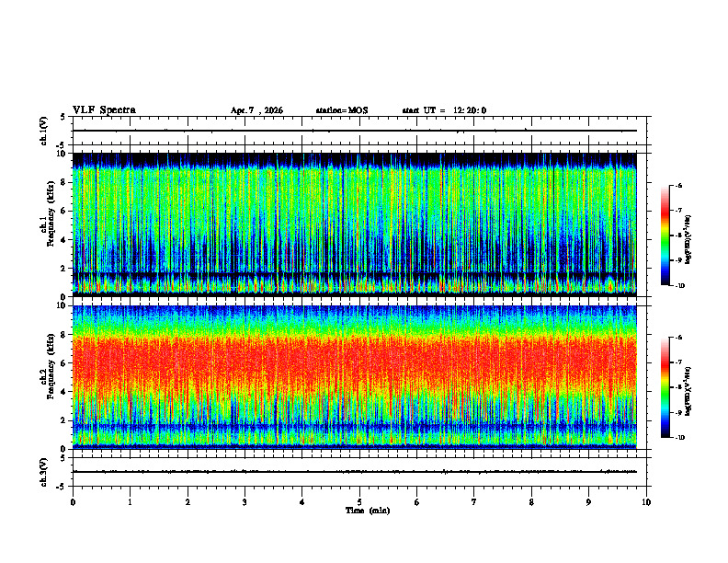The image size is (728, 563).
Task: Click the "-10" label on ch.1 color bar
Action: click(x=679, y=286)
